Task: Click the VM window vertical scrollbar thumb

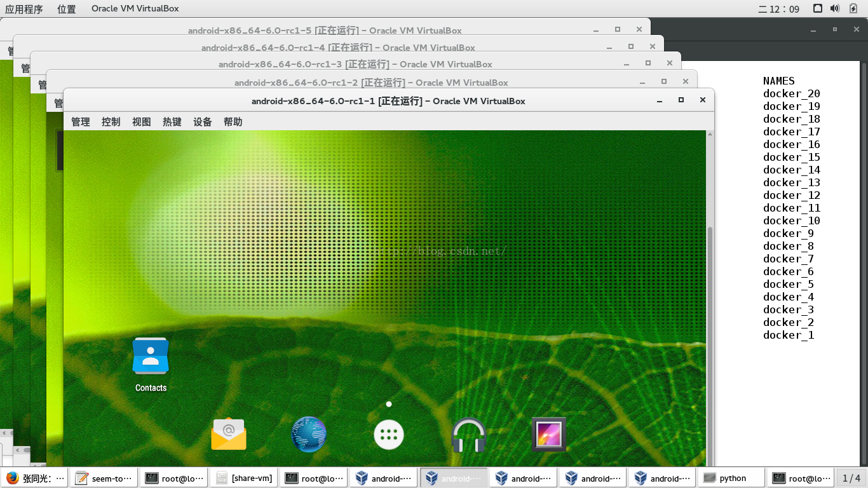Action: 710,346
